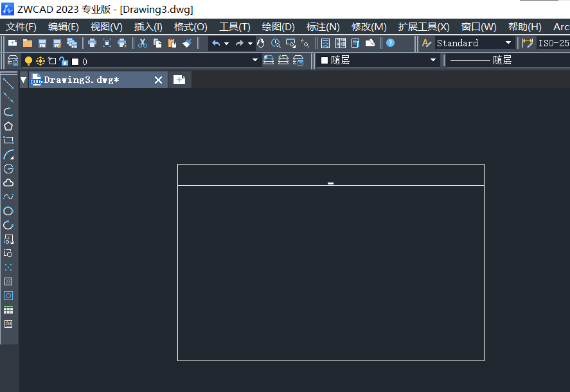Viewport: 570px width, 392px height.
Task: Select the Elliptical arc tool
Action: tap(8, 225)
